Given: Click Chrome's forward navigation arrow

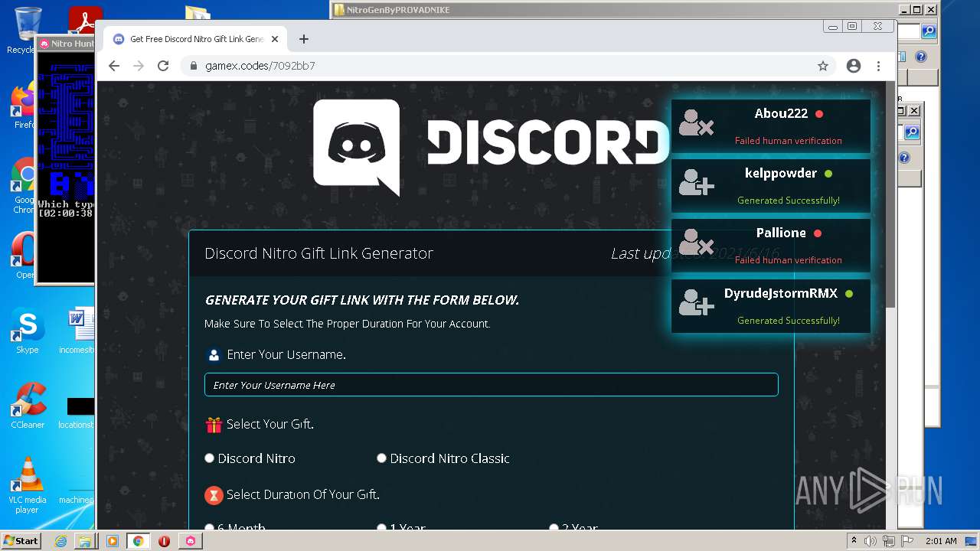Looking at the screenshot, I should [139, 66].
